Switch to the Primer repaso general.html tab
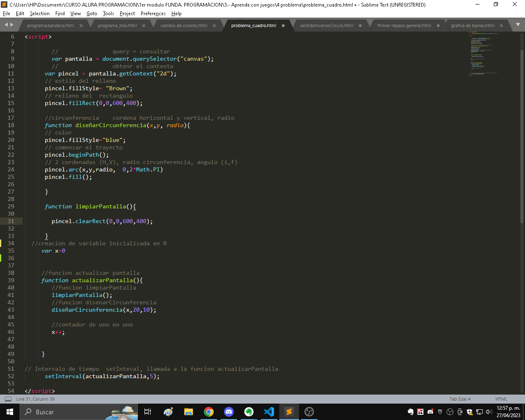525x420 pixels. point(404,25)
